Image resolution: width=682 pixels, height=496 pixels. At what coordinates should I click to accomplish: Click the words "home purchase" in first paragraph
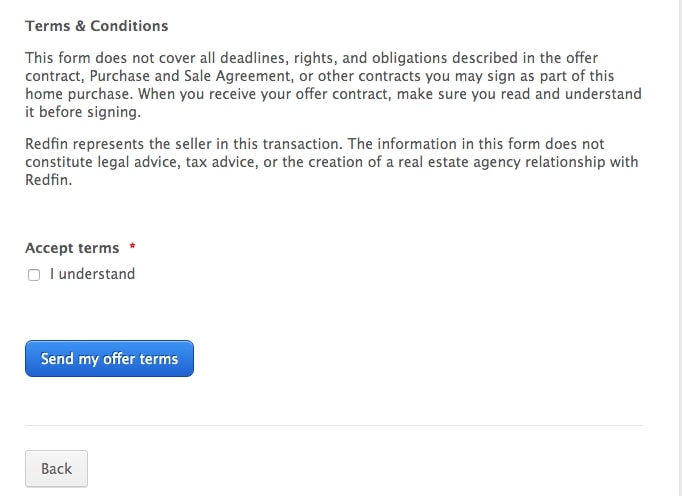[78, 94]
